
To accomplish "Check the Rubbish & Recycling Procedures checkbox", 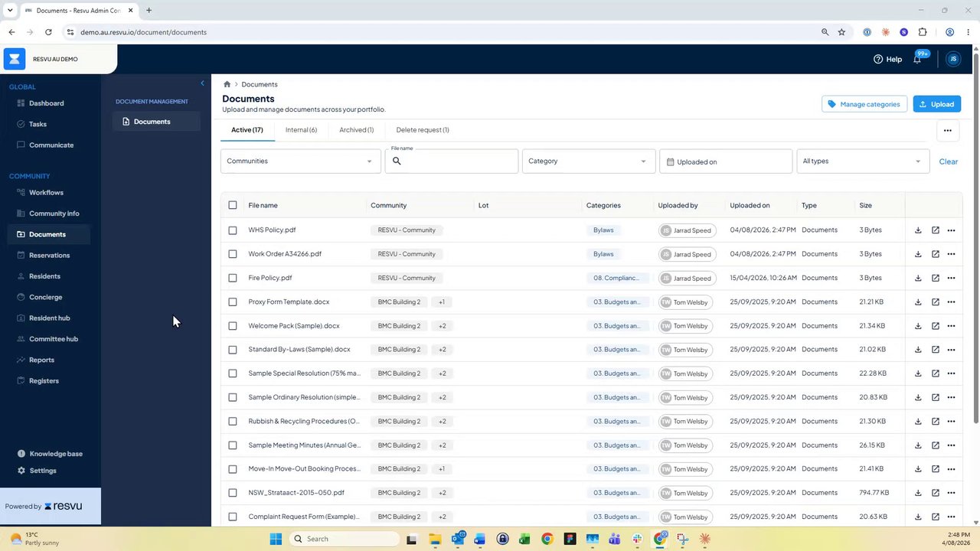I will tap(233, 422).
